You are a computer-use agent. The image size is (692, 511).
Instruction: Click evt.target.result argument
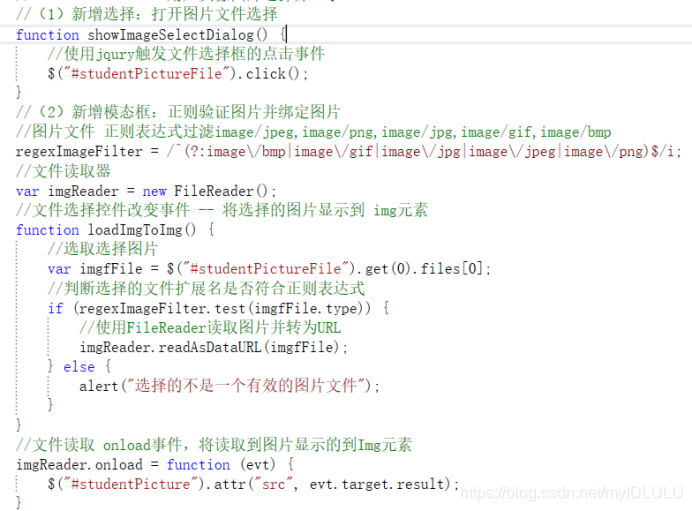(376, 484)
